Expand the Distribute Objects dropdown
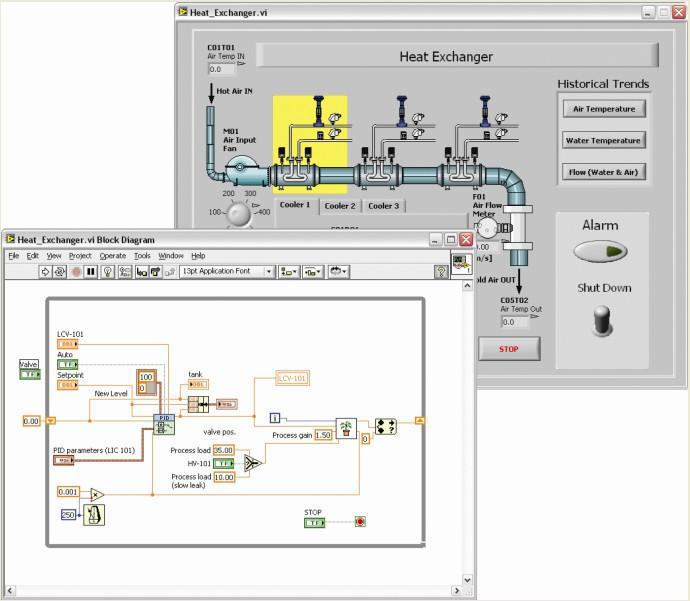 pyautogui.click(x=314, y=271)
